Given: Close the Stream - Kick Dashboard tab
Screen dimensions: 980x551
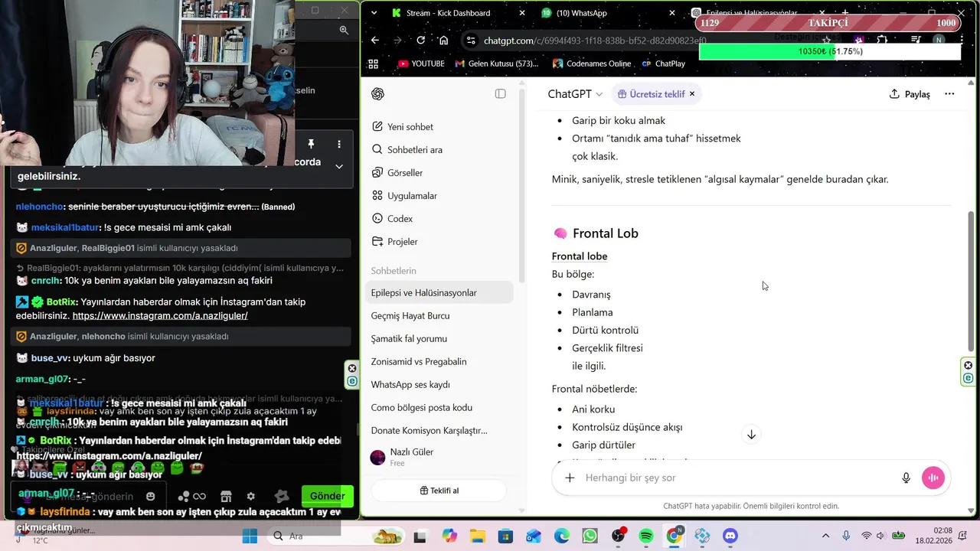Looking at the screenshot, I should pos(522,13).
